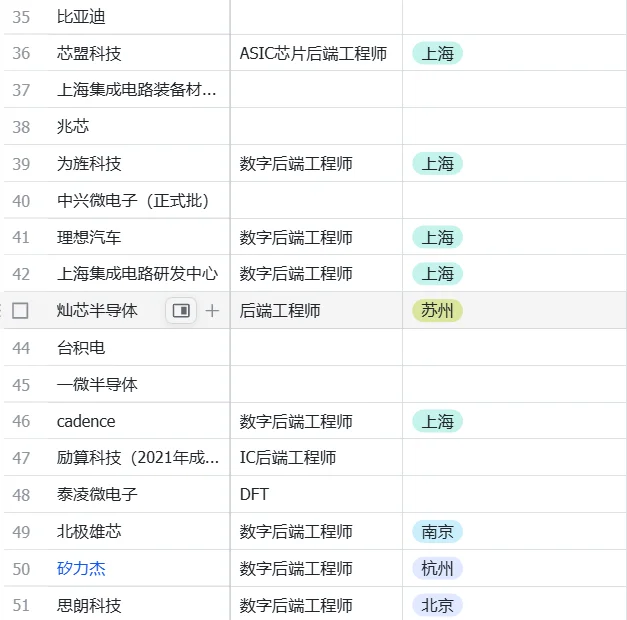Click 数字后端工程师 in 理想汽车 row

click(x=296, y=237)
